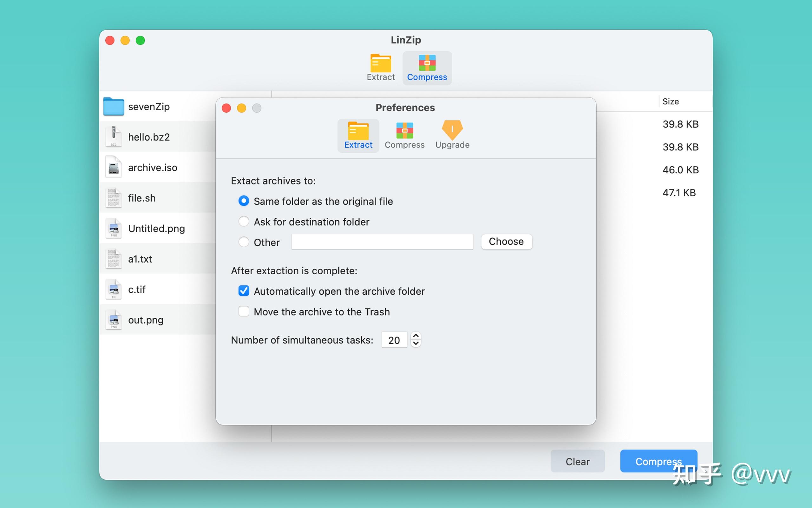This screenshot has width=812, height=508.
Task: Switch to Extract pane in Preferences
Action: (x=358, y=136)
